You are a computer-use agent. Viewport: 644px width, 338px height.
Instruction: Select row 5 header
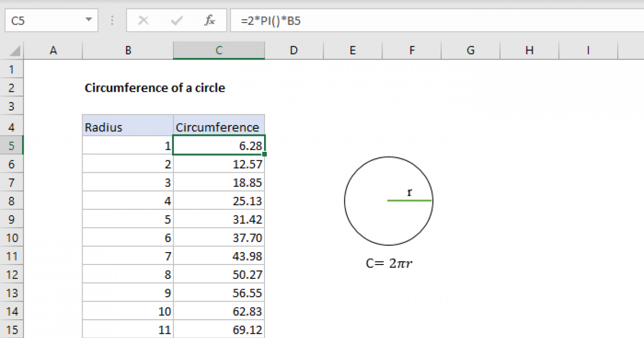click(x=12, y=145)
